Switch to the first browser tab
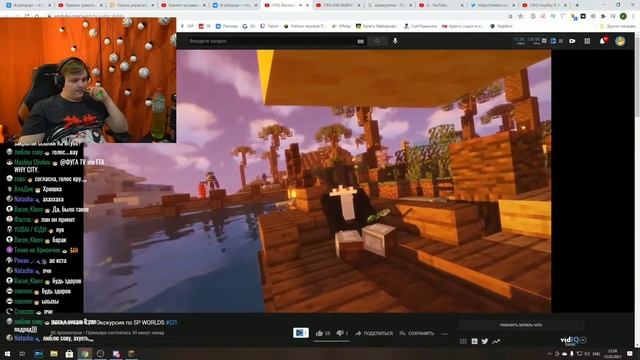640x360 pixels. coord(28,5)
